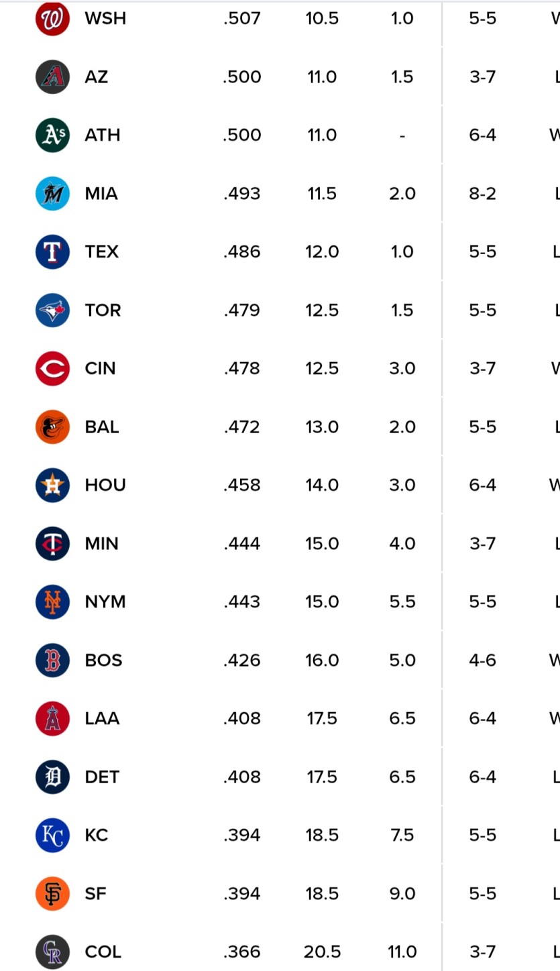Open the COL team name link
Screen dimensions: 560x971
point(103,952)
